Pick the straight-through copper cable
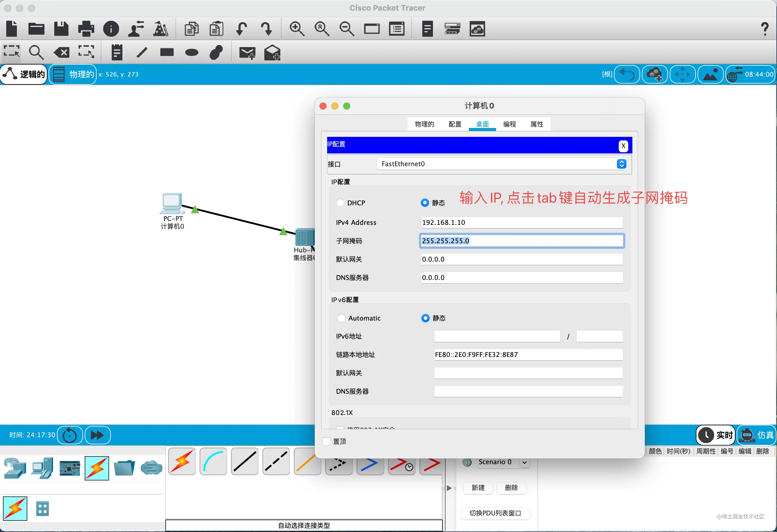 [x=245, y=462]
